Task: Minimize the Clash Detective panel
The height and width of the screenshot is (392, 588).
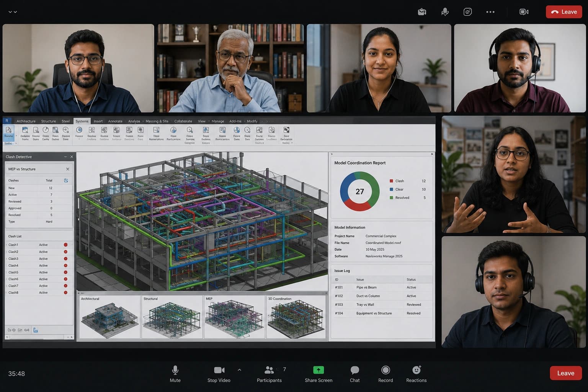Action: tap(65, 157)
